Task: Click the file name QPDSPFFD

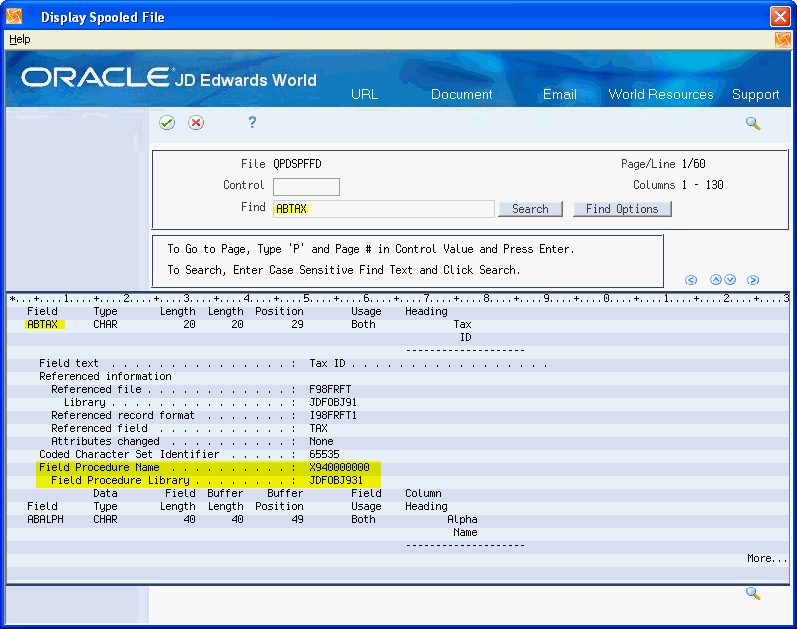Action: pos(297,164)
